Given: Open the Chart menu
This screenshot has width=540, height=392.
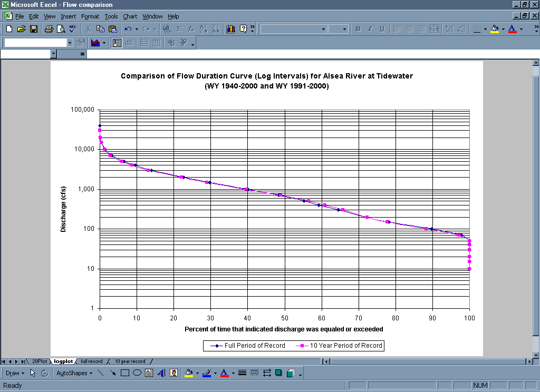Looking at the screenshot, I should click(x=130, y=16).
